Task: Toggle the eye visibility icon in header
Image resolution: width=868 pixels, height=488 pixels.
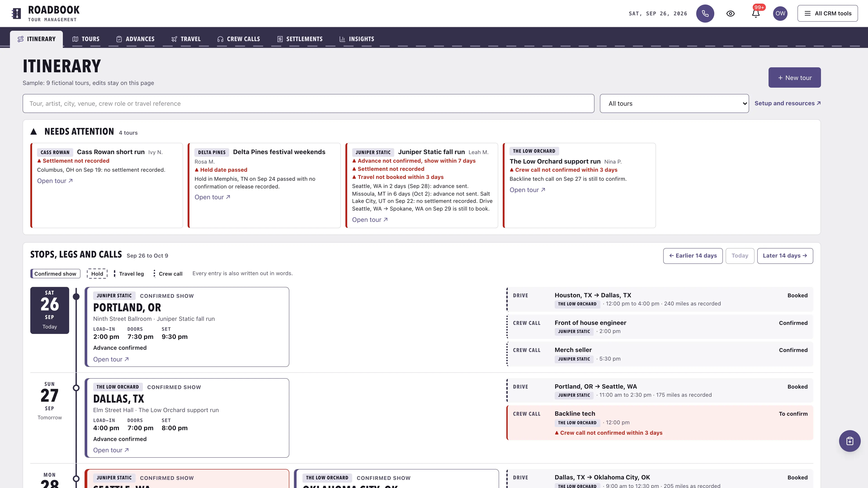Action: coord(730,14)
